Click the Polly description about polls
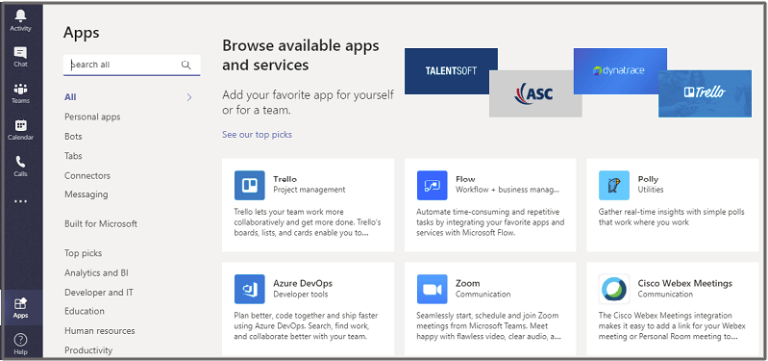 pyautogui.click(x=672, y=217)
